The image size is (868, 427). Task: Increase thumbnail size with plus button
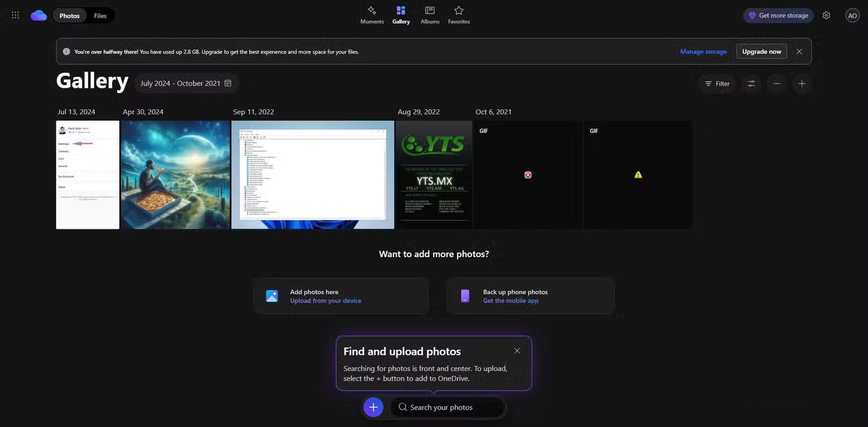(802, 84)
